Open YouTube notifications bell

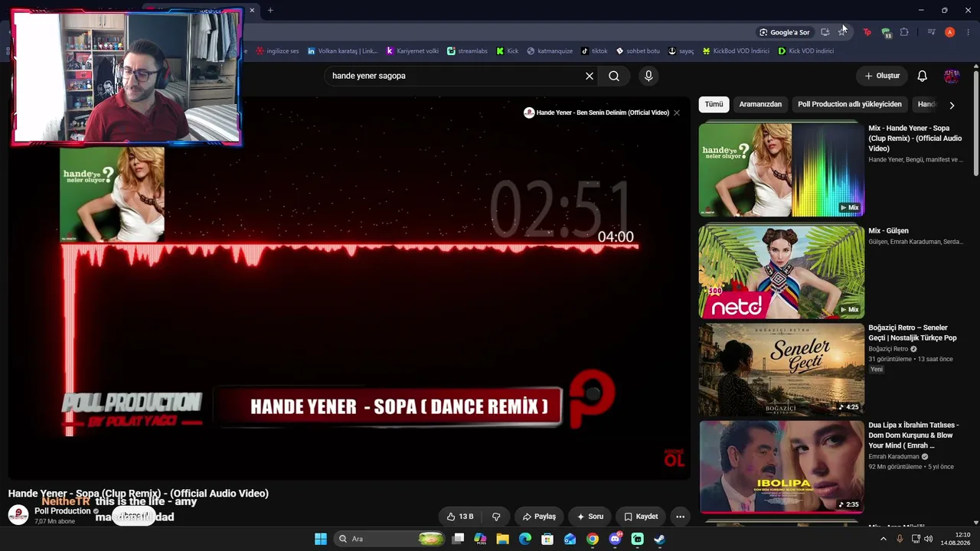click(923, 76)
